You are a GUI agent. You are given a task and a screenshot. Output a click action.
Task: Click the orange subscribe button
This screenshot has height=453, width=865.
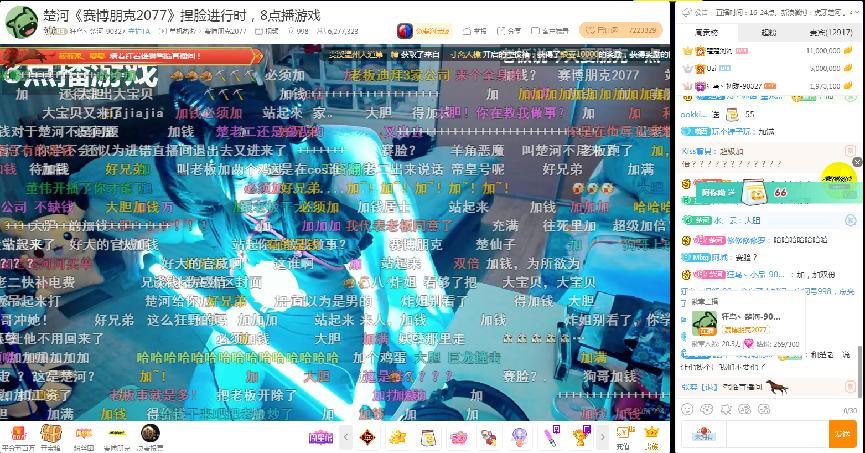620,30
